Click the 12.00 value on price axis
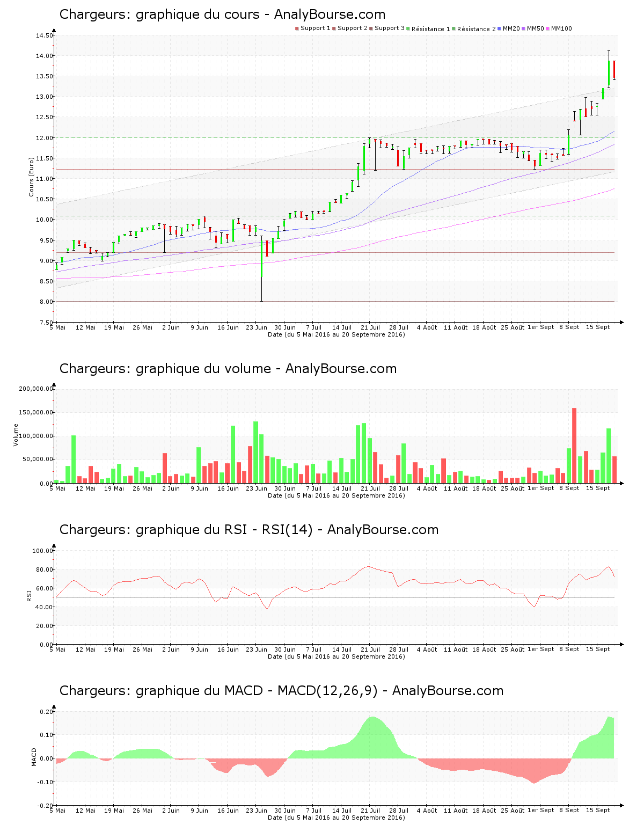Image resolution: width=644 pixels, height=832 pixels. pos(45,138)
